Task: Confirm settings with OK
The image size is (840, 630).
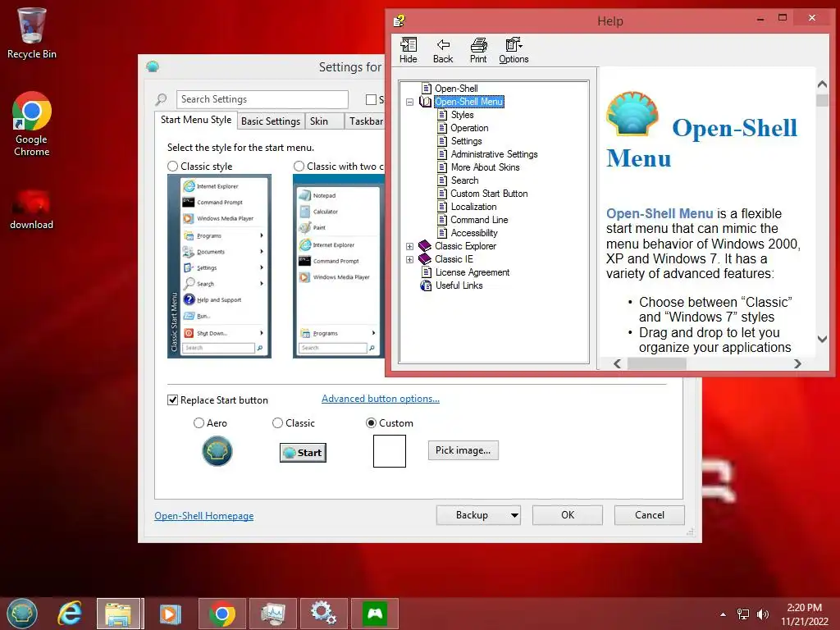Action: tap(568, 515)
